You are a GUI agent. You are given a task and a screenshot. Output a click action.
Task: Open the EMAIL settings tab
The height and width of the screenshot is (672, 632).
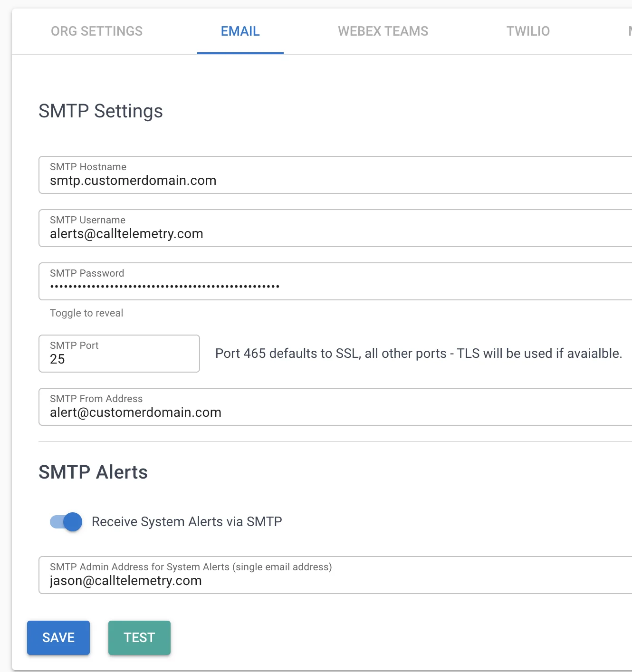click(x=240, y=31)
